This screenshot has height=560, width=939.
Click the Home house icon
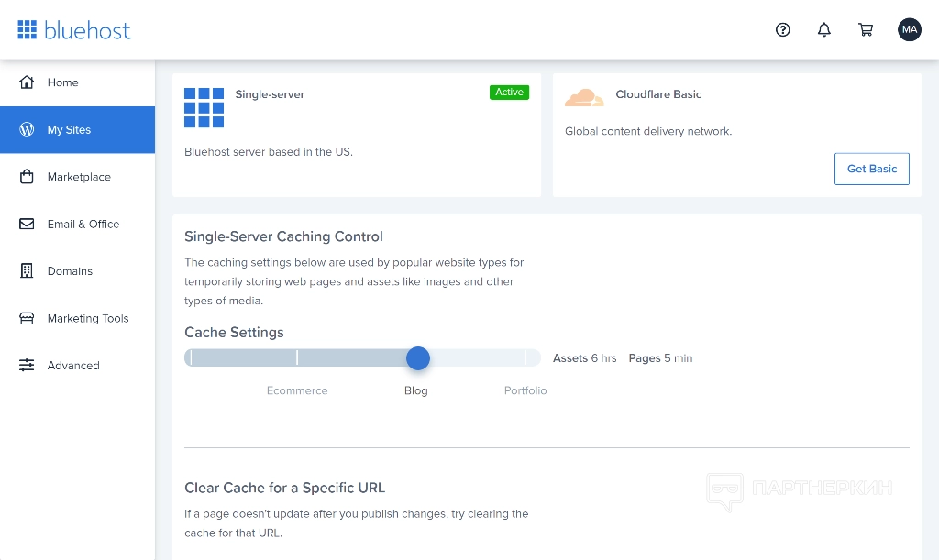coord(28,82)
